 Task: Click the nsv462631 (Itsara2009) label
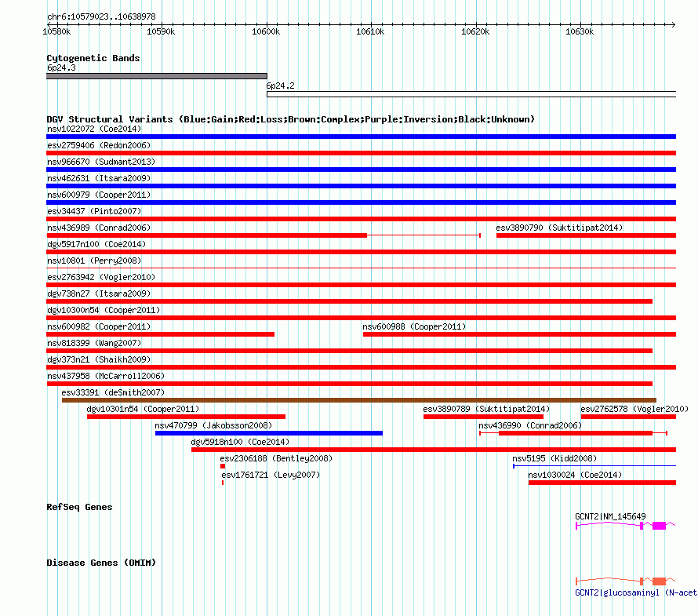(x=99, y=178)
